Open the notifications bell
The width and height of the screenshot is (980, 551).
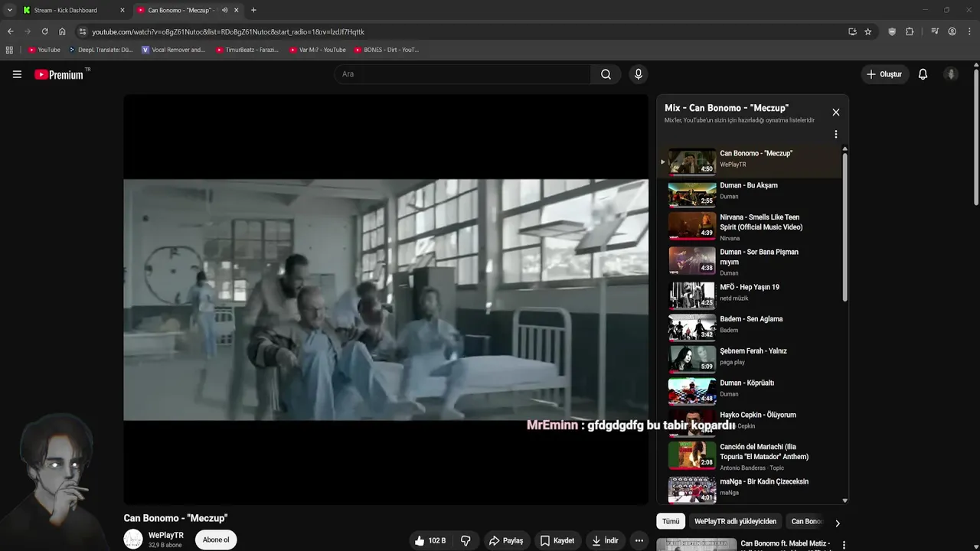coord(923,74)
